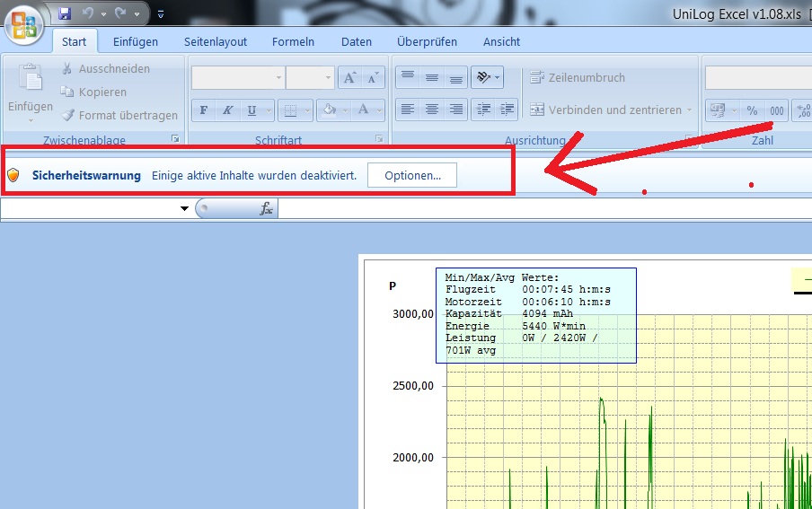Viewport: 812px width, 509px height.
Task: Click the Optionen... security warning button
Action: coord(412,175)
